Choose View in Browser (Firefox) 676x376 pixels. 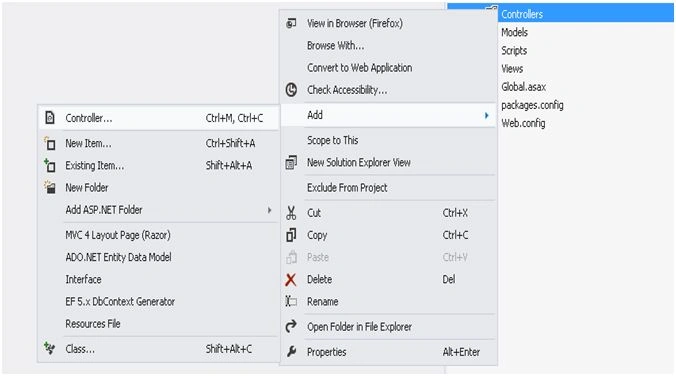point(388,23)
